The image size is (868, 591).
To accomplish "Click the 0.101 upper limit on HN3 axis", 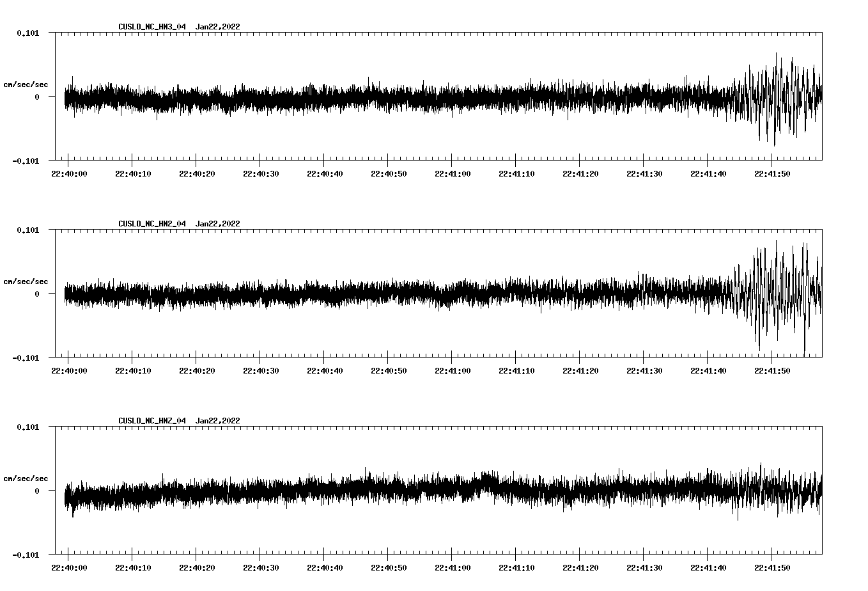I will [27, 33].
